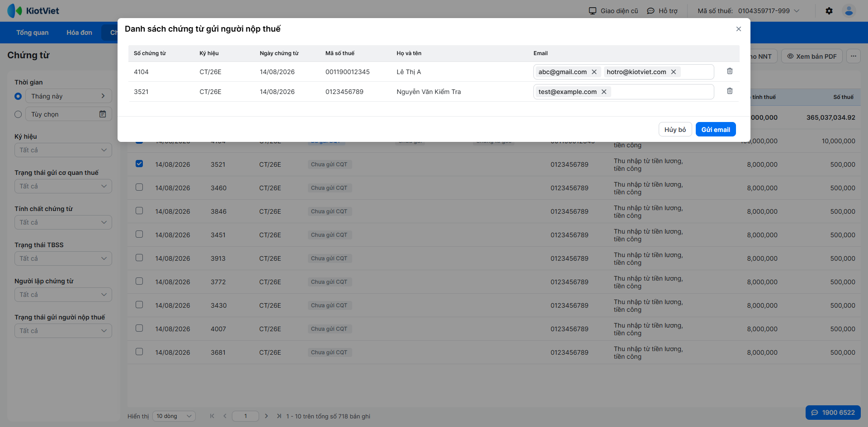Remove abc@gmail.com email tag

[x=594, y=72]
